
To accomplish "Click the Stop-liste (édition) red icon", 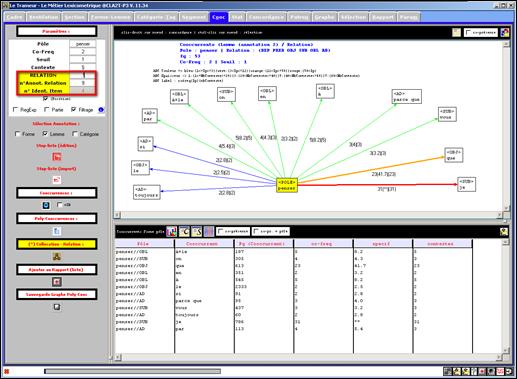I will (x=57, y=157).
